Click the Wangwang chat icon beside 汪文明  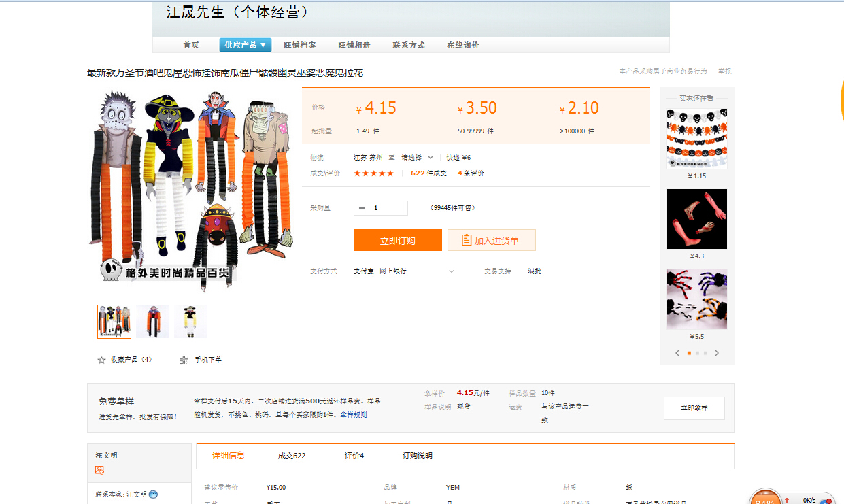pos(154,494)
